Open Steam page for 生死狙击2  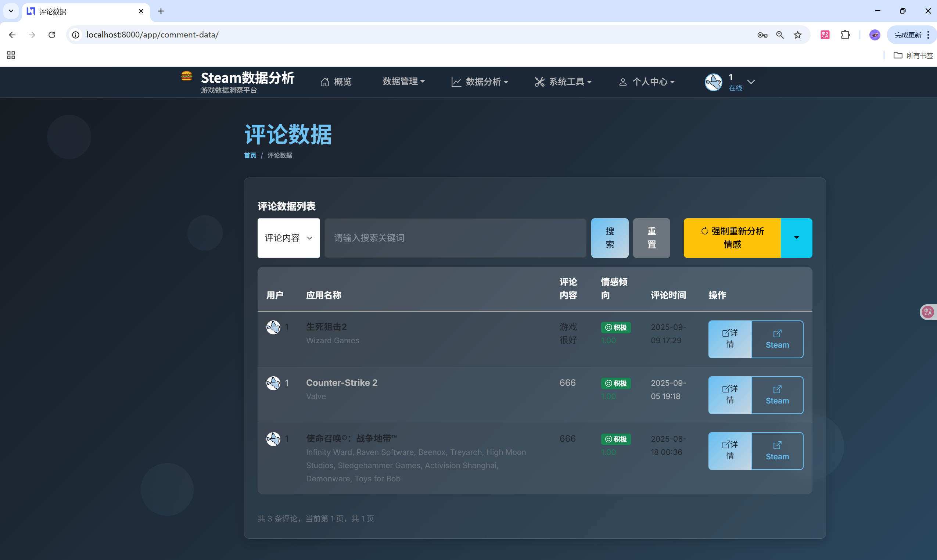[778, 339]
